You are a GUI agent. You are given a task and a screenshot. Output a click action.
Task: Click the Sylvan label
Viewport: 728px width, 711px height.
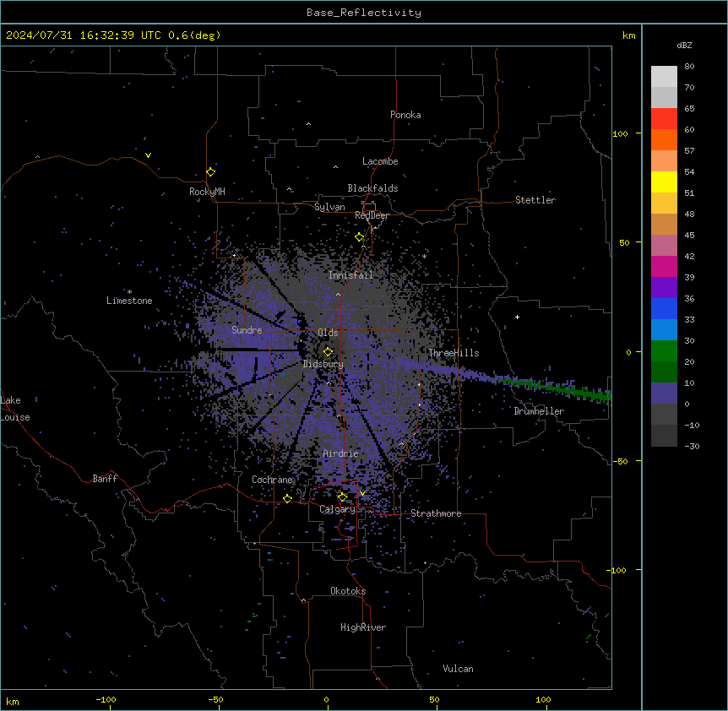coord(329,207)
